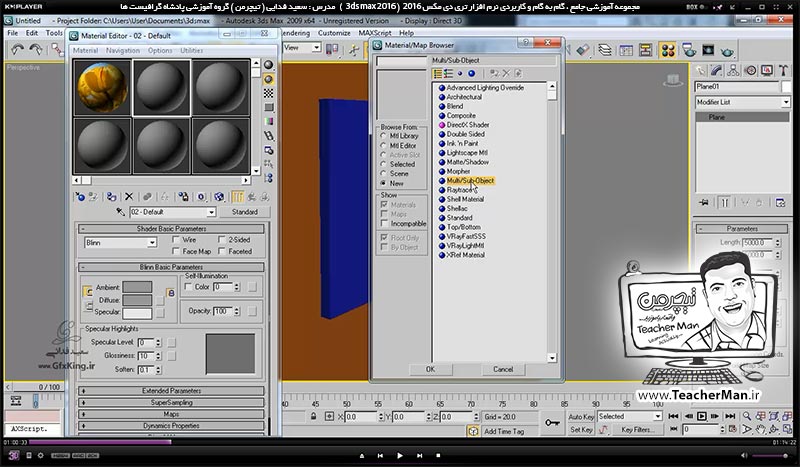
Task: Enable the Face Map checkbox
Action: point(176,251)
